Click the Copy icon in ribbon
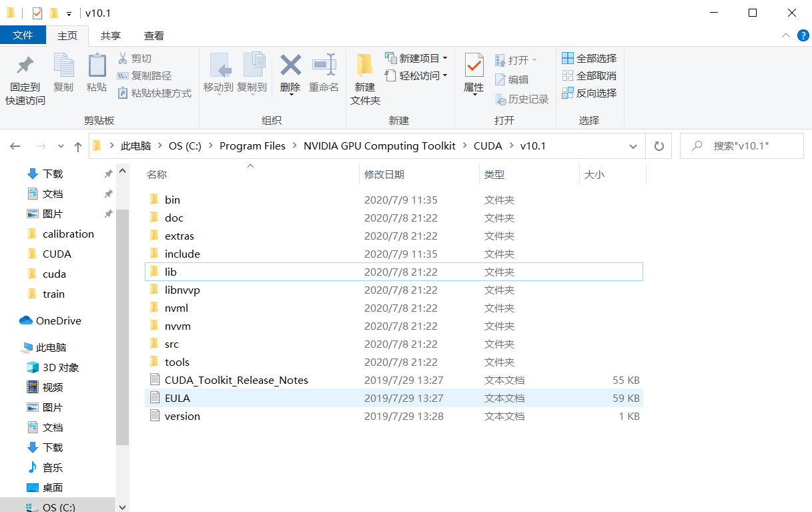This screenshot has height=512, width=812. click(63, 66)
